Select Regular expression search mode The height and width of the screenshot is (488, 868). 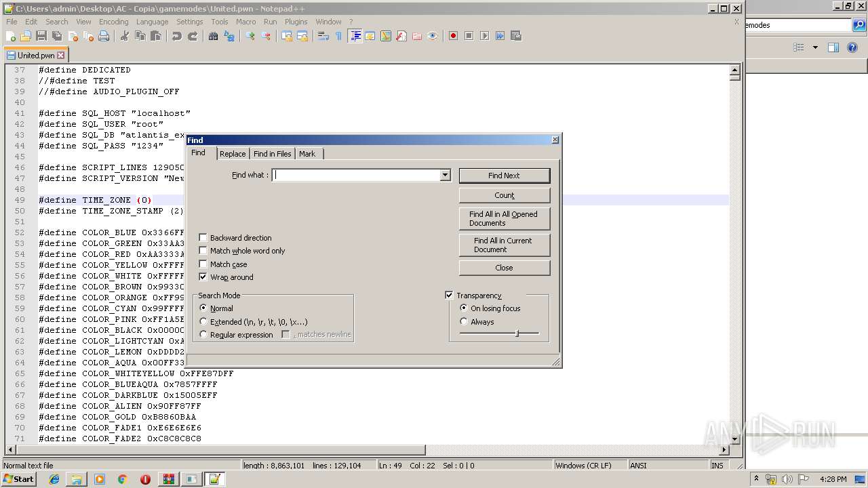coord(203,335)
